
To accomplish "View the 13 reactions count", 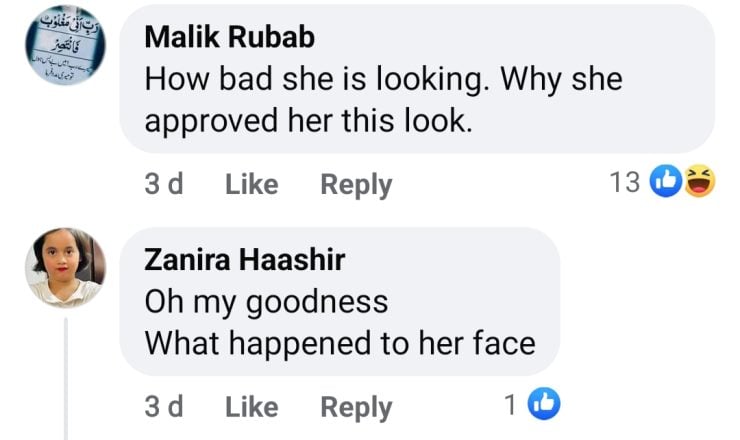I will pyautogui.click(x=624, y=183).
